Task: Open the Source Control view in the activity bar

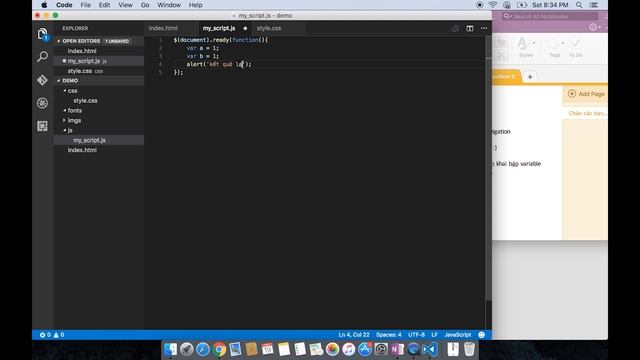Action: tap(42, 80)
